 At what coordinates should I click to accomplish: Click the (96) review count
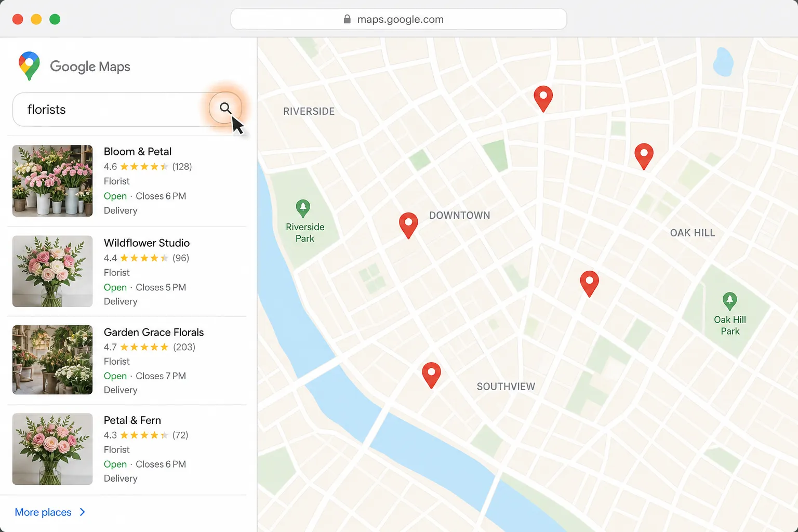pos(181,258)
